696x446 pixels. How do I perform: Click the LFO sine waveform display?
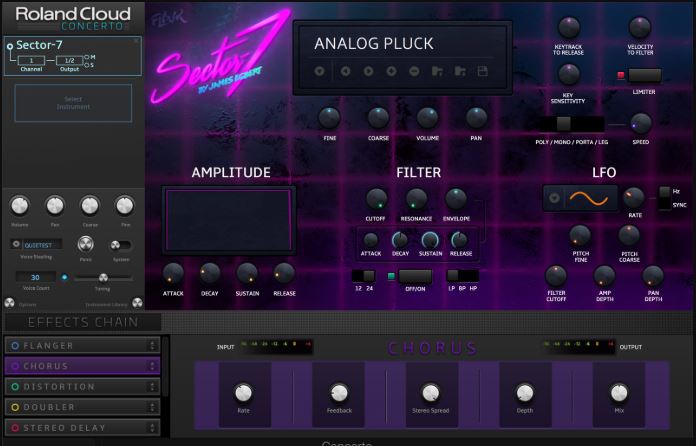(589, 198)
